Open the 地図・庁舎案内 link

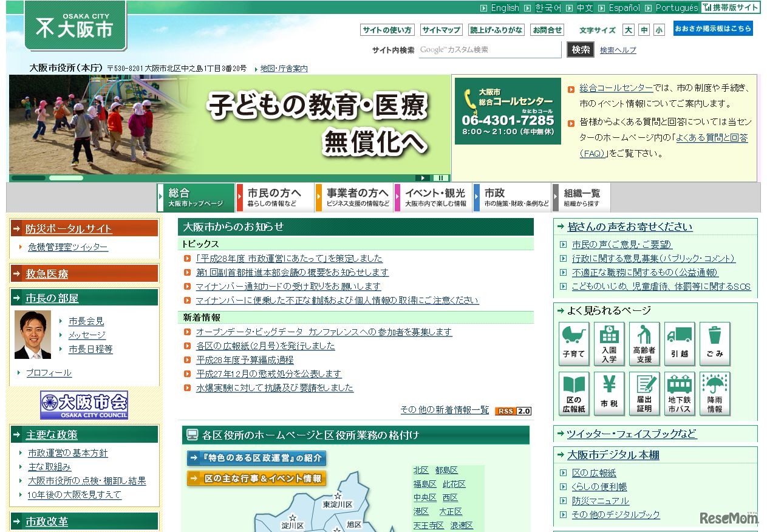tap(284, 69)
